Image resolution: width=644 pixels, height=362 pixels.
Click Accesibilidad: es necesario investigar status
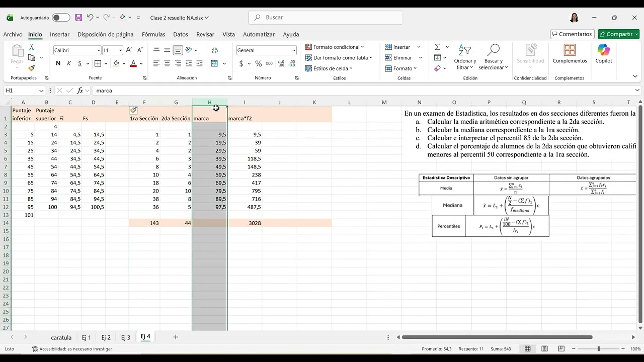(72, 349)
